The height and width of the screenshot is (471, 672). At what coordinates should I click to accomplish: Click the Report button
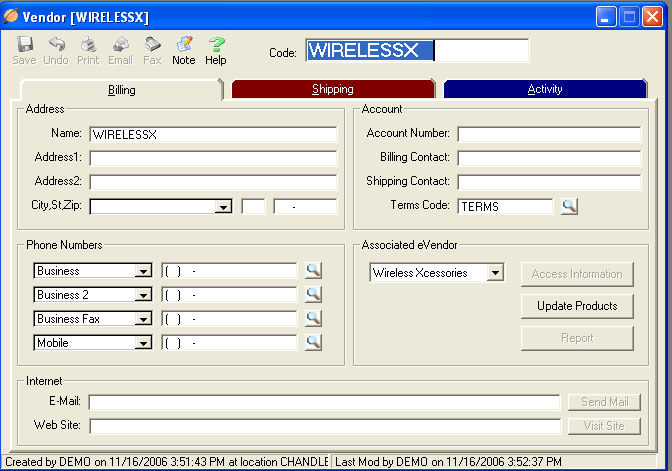[x=577, y=338]
